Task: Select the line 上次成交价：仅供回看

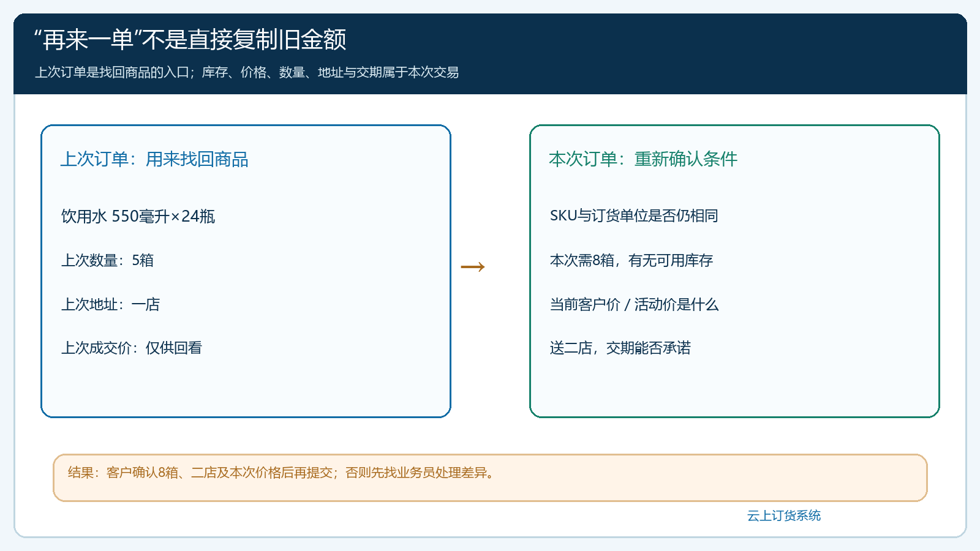Action: (132, 348)
